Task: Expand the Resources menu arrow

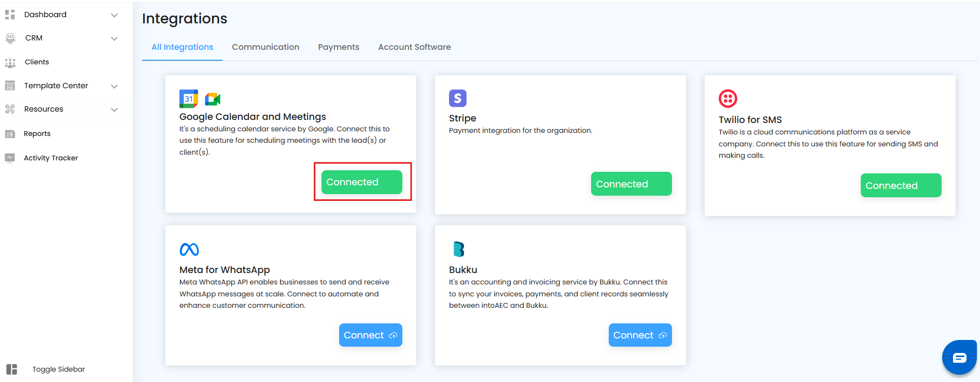Action: tap(115, 110)
